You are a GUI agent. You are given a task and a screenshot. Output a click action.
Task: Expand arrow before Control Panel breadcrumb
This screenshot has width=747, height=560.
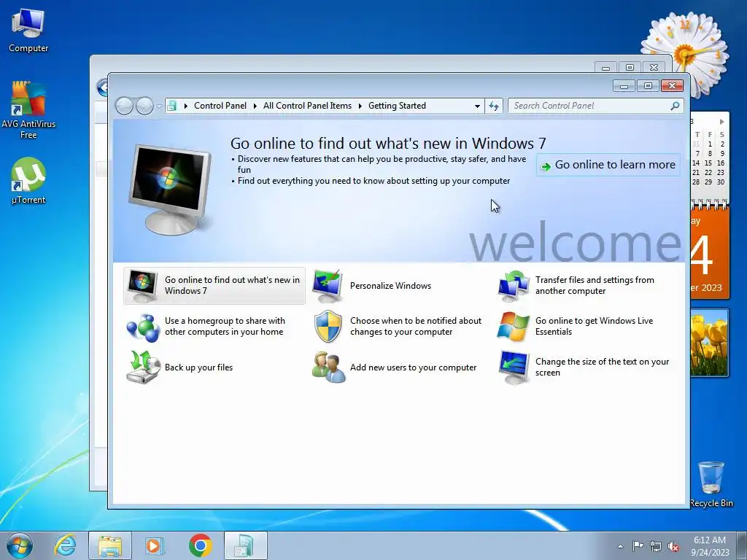[185, 106]
